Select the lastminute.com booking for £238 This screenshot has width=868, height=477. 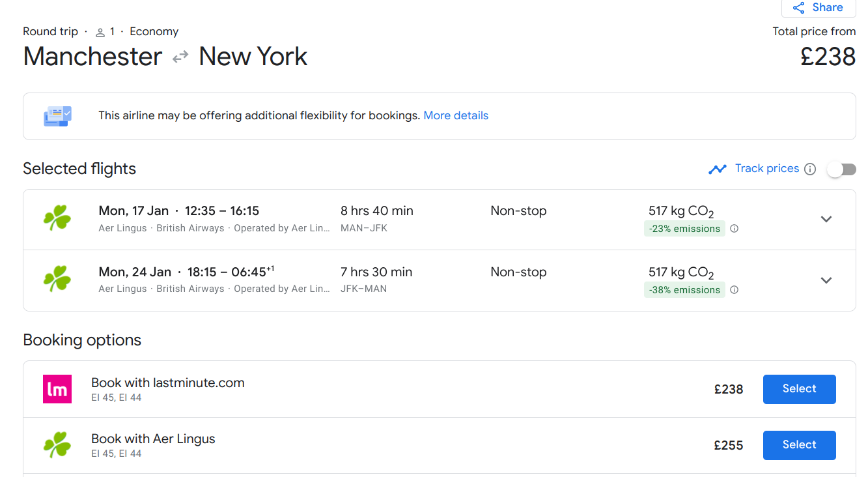[799, 389]
